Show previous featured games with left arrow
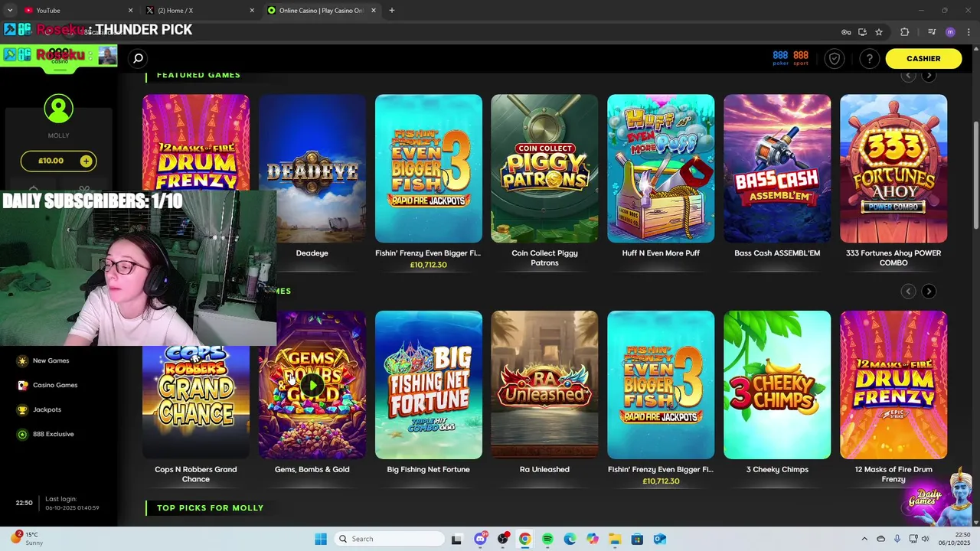Screen dimensions: 980x551 (908, 75)
